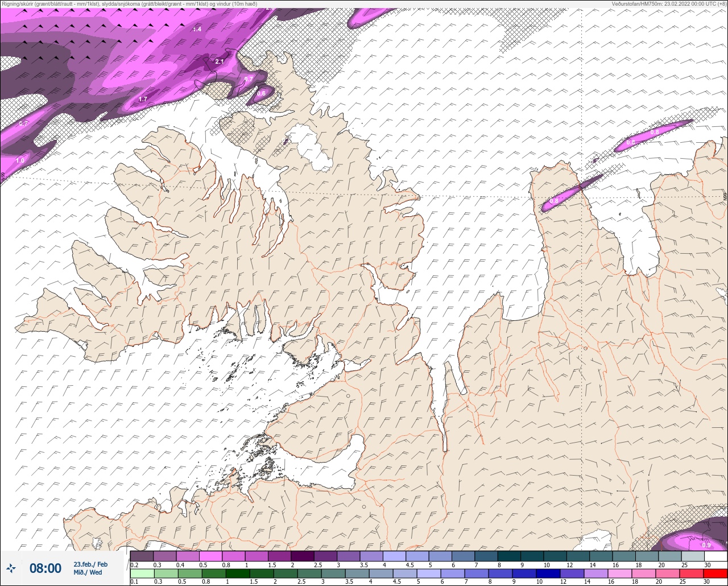Screen dimensions: 728x586
Task: Click the 2.1 precipitation value on map
Action: pyautogui.click(x=220, y=61)
